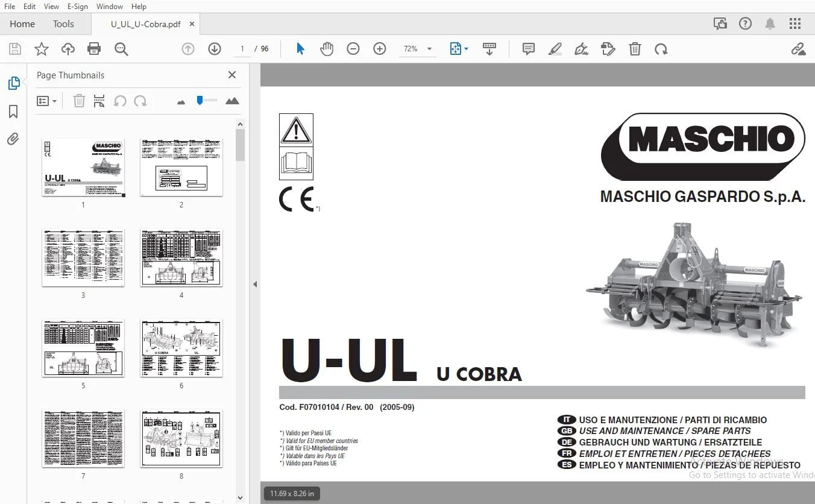Select the highlight text tool

click(555, 49)
